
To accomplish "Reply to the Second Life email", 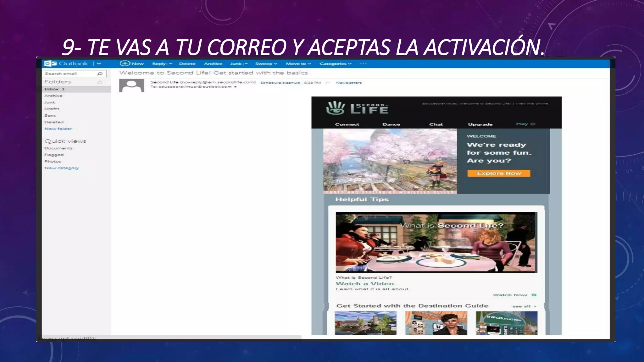I will pyautogui.click(x=159, y=64).
